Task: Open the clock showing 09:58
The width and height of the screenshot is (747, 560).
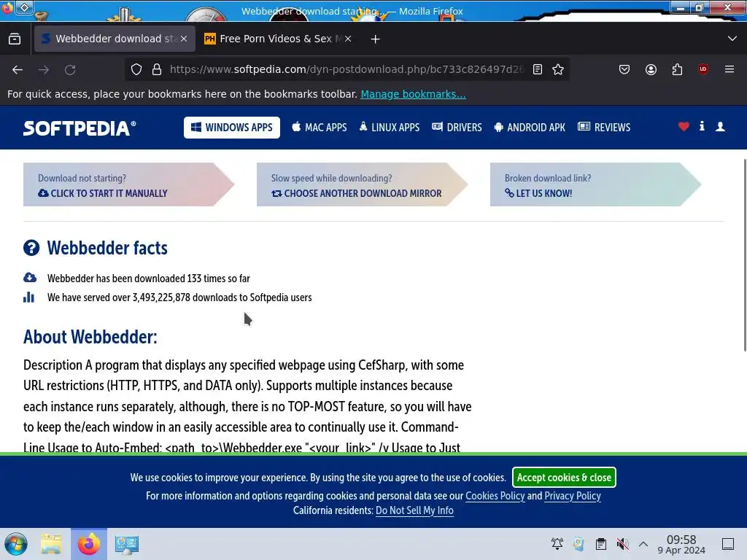Action: [x=681, y=545]
